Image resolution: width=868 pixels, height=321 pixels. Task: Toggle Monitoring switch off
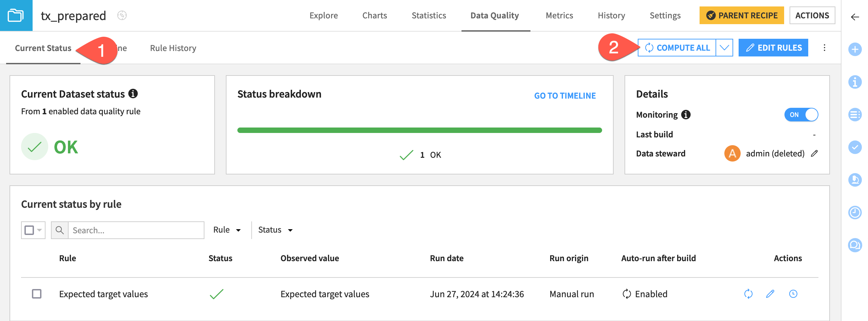801,115
